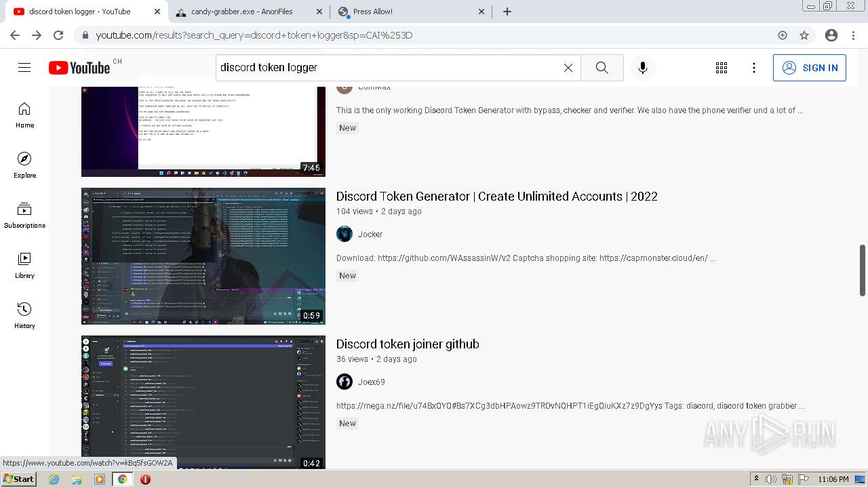Close the YouTube tab
Screen dimensions: 868x488
pyautogui.click(x=157, y=12)
